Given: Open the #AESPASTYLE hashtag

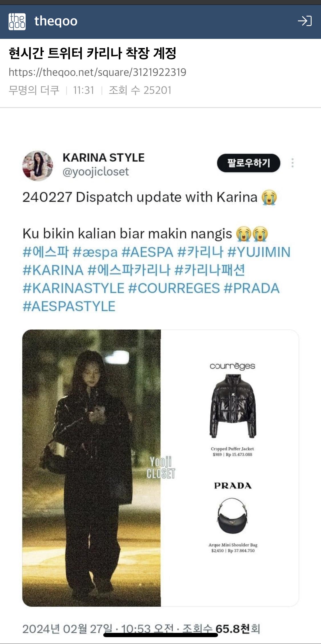Looking at the screenshot, I should [x=69, y=306].
